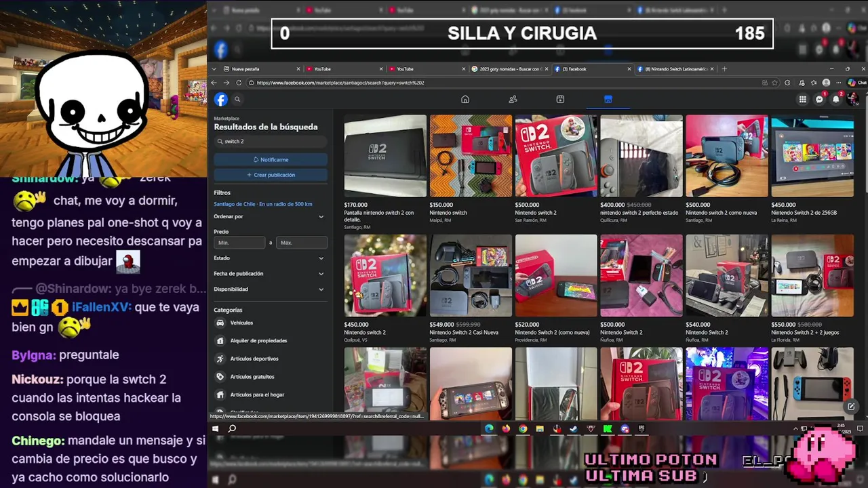Open $170.000 Pantalla nintendo switch 2 listing
This screenshot has height=488, width=868.
pos(385,172)
